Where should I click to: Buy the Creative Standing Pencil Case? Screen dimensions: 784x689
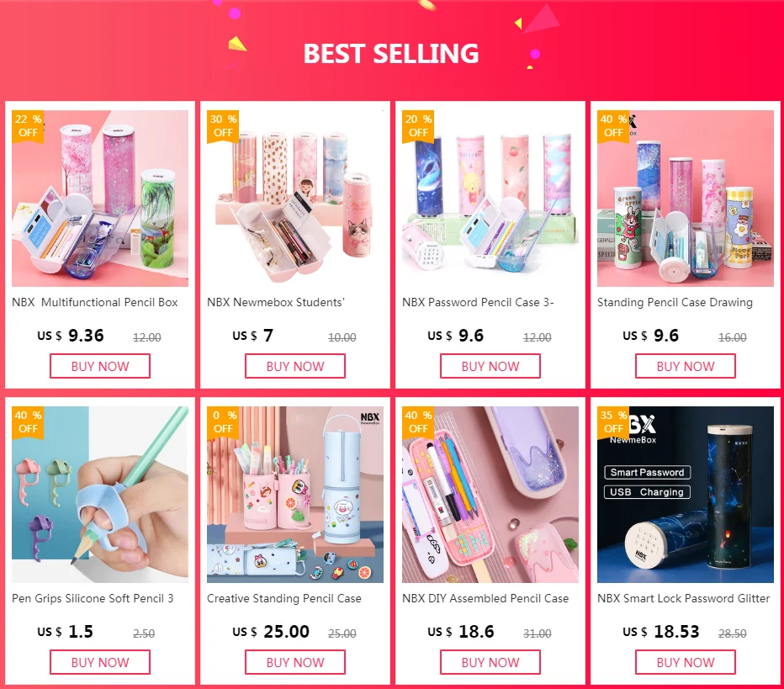click(295, 662)
